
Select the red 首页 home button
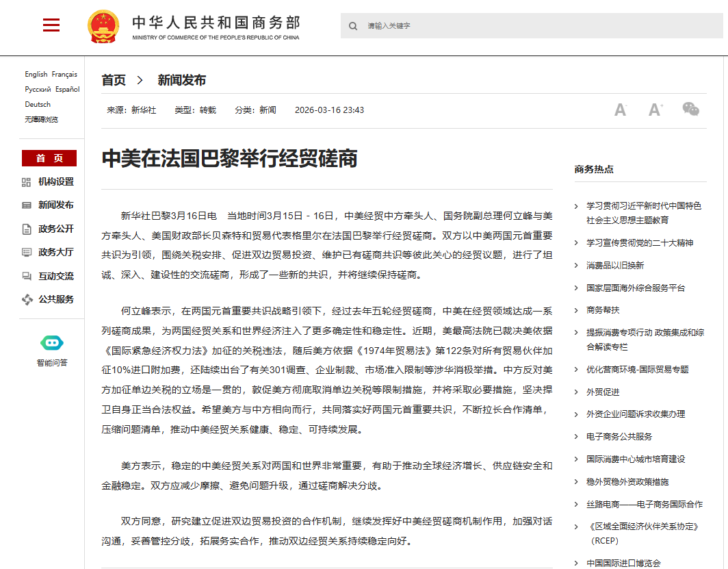(x=49, y=158)
